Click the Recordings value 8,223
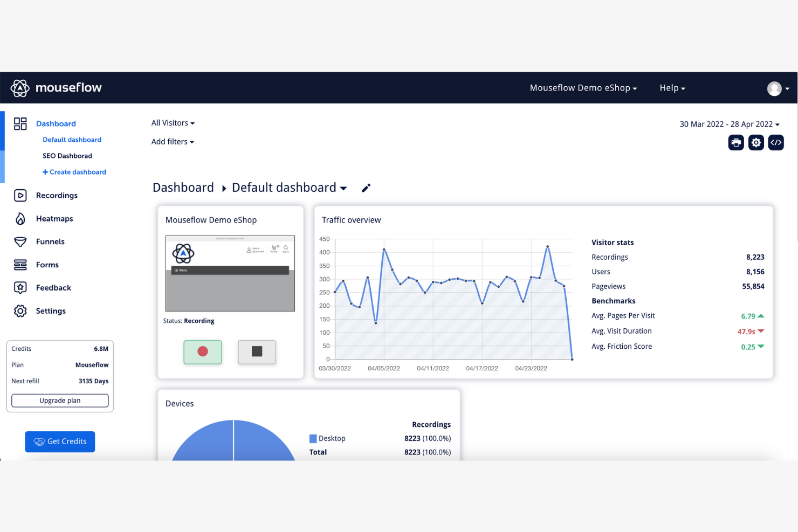This screenshot has width=798, height=532. click(755, 257)
